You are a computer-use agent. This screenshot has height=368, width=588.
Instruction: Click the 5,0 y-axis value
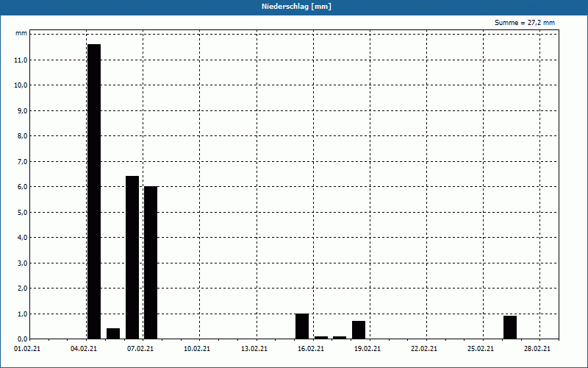point(23,212)
